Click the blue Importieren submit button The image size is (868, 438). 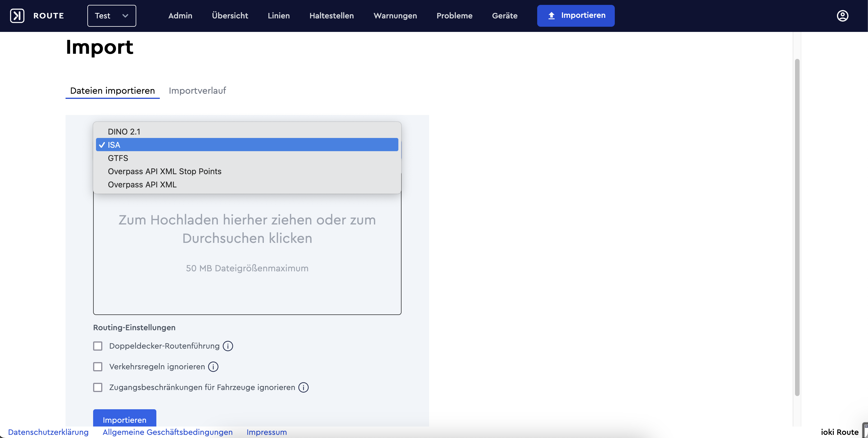124,419
